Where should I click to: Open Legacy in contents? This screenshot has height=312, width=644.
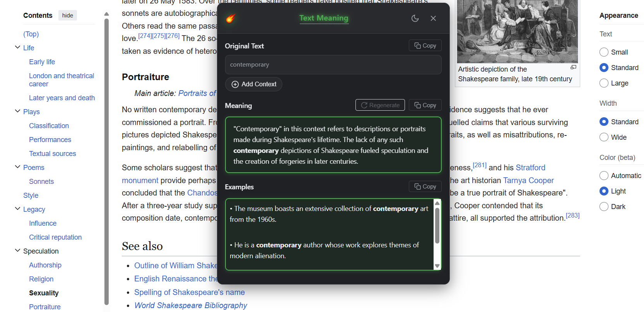(34, 209)
